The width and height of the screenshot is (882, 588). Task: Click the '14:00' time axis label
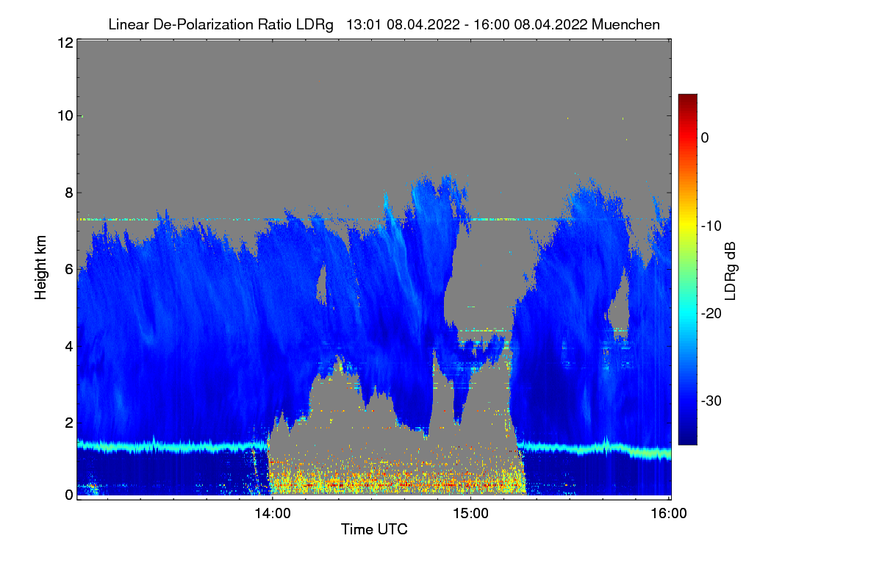(272, 514)
